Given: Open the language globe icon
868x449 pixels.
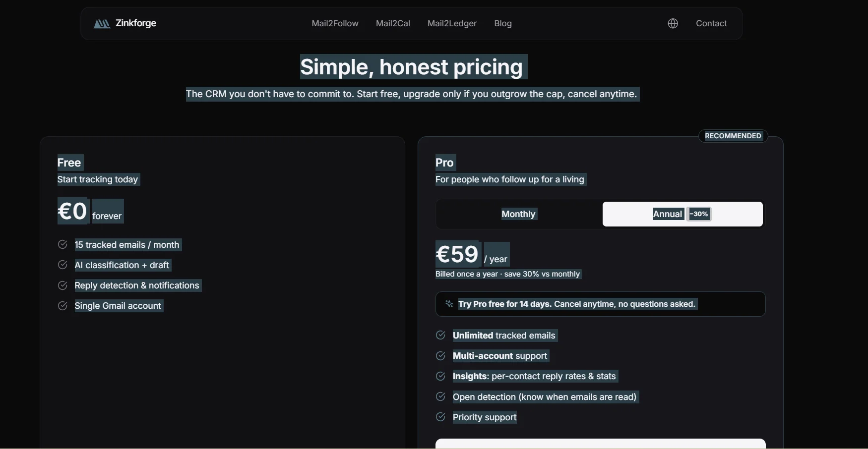Looking at the screenshot, I should pyautogui.click(x=673, y=23).
